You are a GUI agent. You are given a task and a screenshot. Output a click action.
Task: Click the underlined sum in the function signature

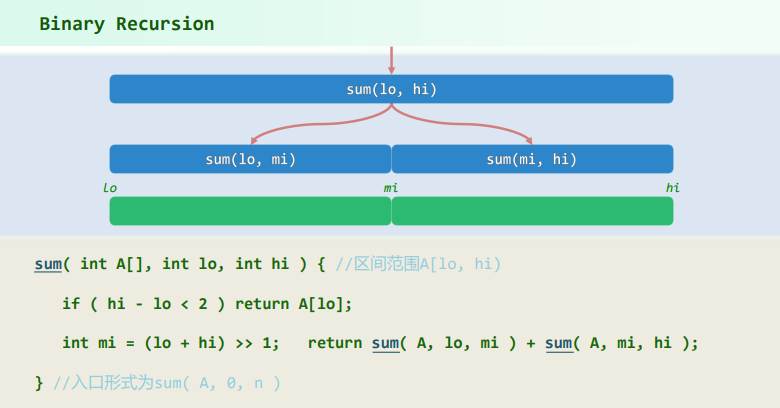pos(48,264)
